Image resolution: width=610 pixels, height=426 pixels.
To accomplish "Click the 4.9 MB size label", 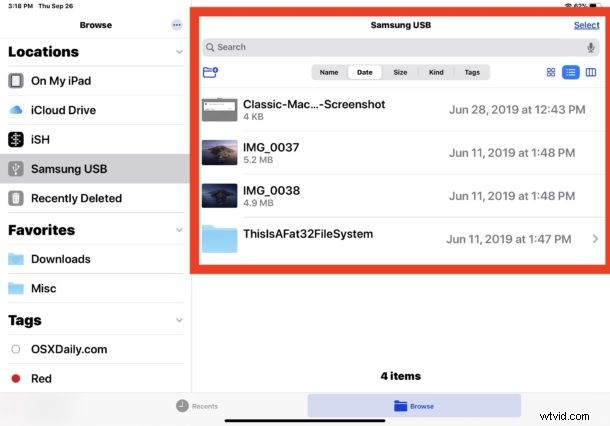I will tap(258, 203).
